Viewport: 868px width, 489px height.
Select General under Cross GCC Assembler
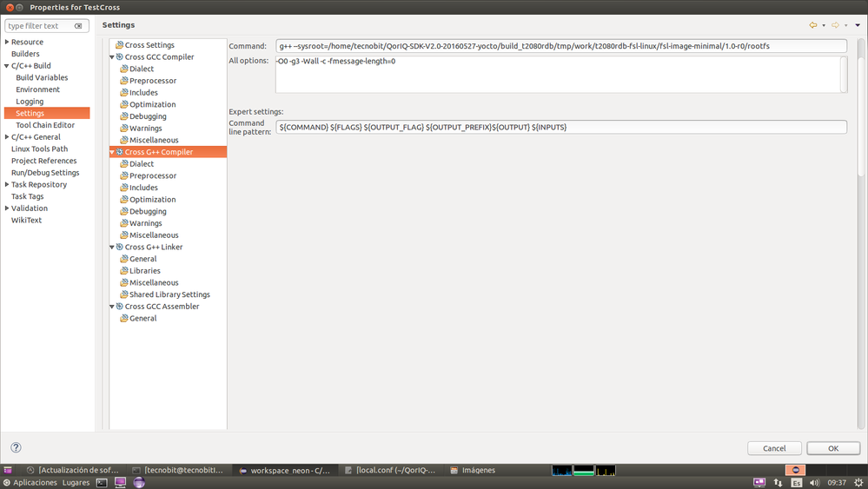(138, 319)
